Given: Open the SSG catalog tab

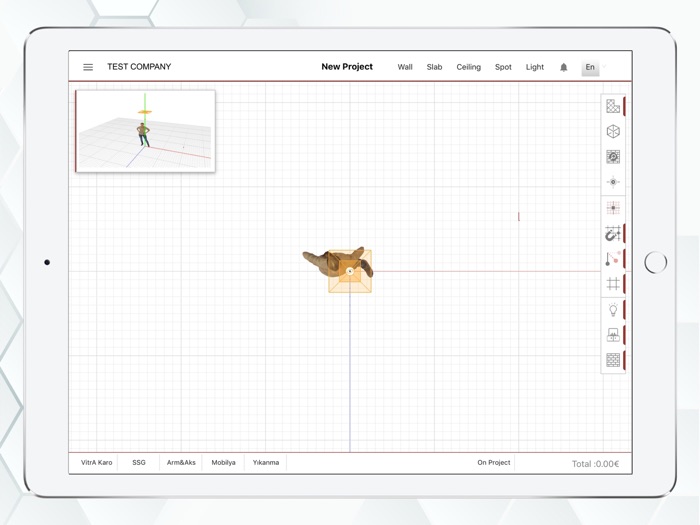Looking at the screenshot, I should click(139, 462).
